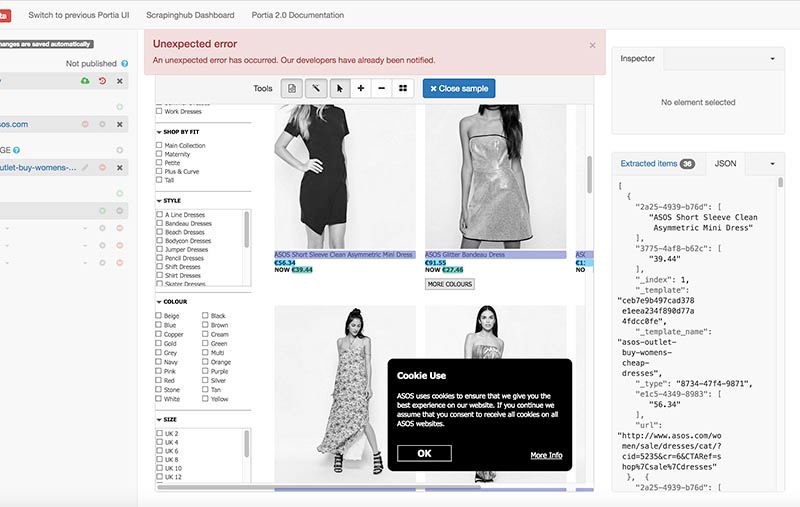The image size is (800, 507).
Task: Click the asos.com link in sidebar
Action: click(14, 124)
